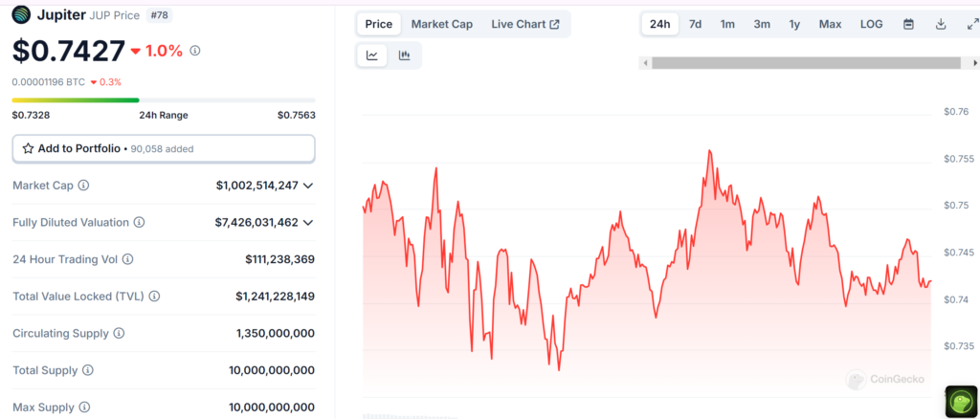Viewport: 980px width, 419px height.
Task: Click the Jupiter coin logo icon
Action: 21,14
